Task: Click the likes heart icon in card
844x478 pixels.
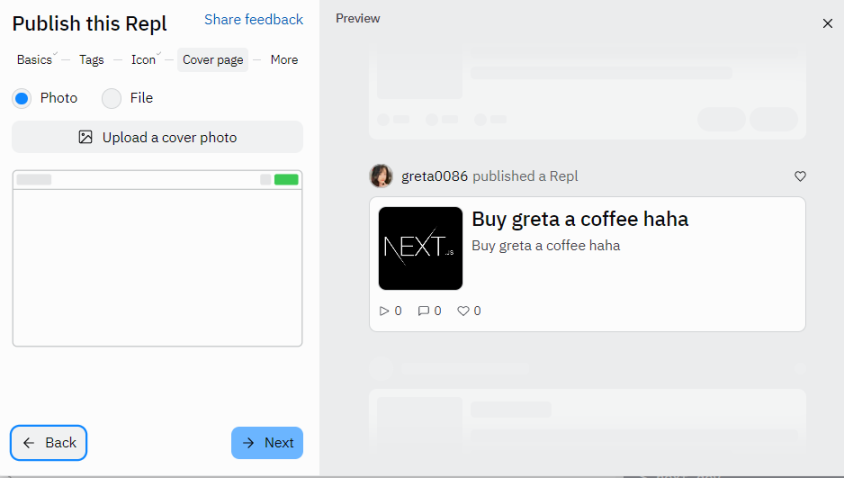Action: point(463,311)
